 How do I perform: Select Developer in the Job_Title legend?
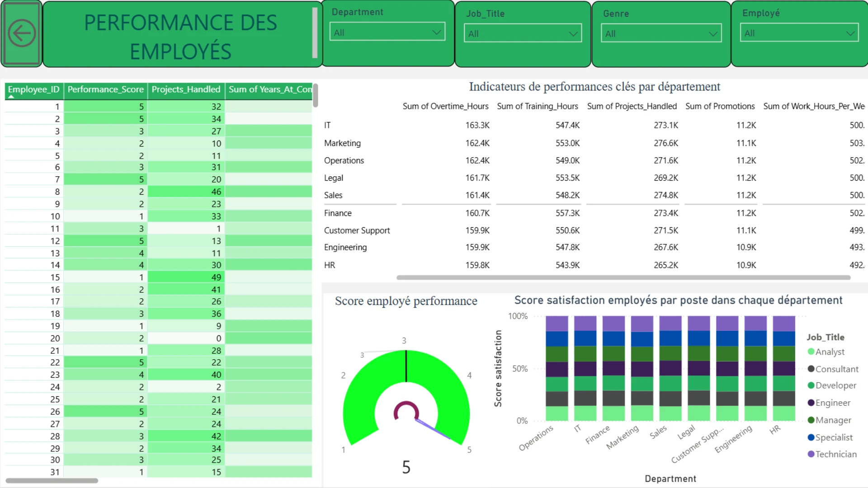click(832, 385)
